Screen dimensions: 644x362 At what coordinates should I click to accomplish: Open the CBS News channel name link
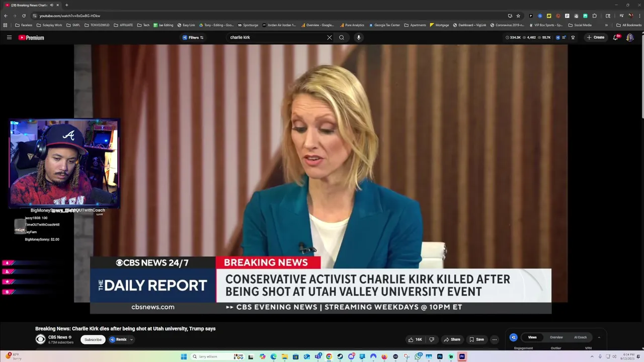[x=58, y=337]
